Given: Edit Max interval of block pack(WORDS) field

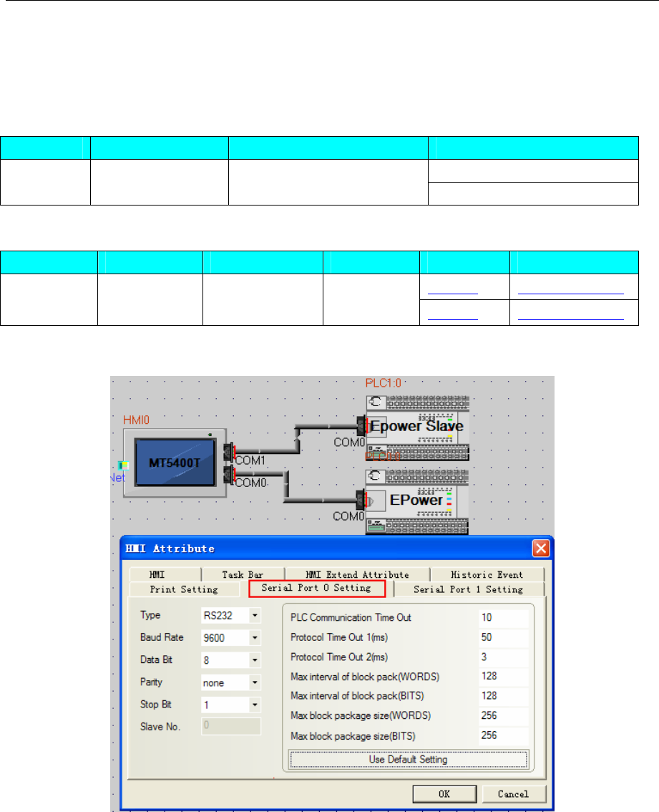Looking at the screenshot, I should click(x=503, y=677).
